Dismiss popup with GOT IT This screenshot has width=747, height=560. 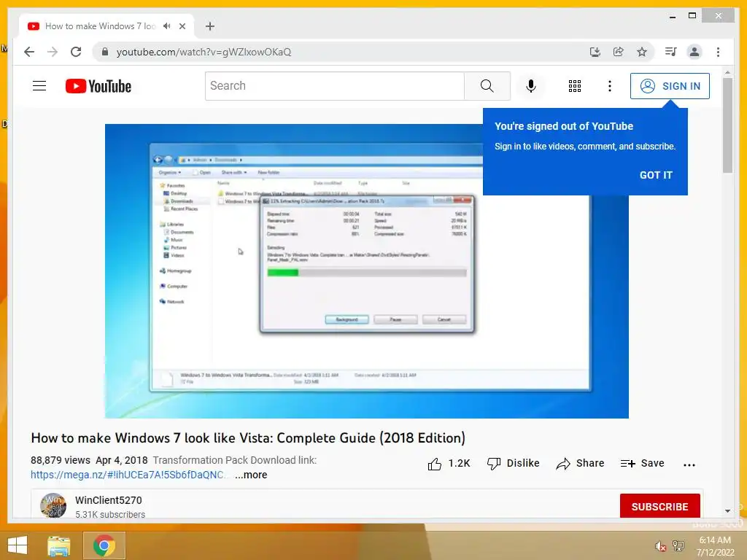click(x=656, y=175)
